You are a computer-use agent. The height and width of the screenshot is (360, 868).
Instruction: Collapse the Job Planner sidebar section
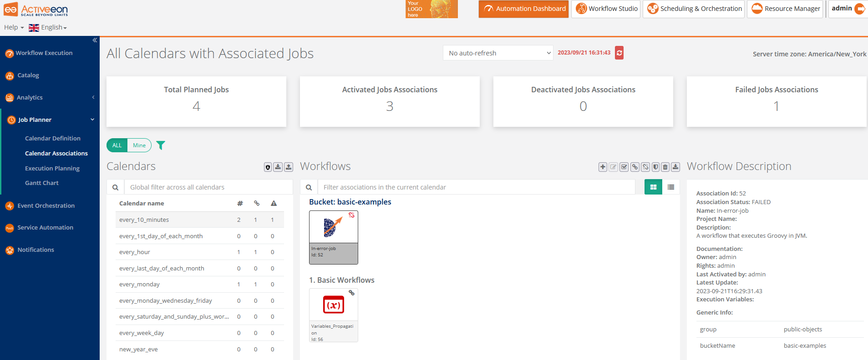[50, 120]
